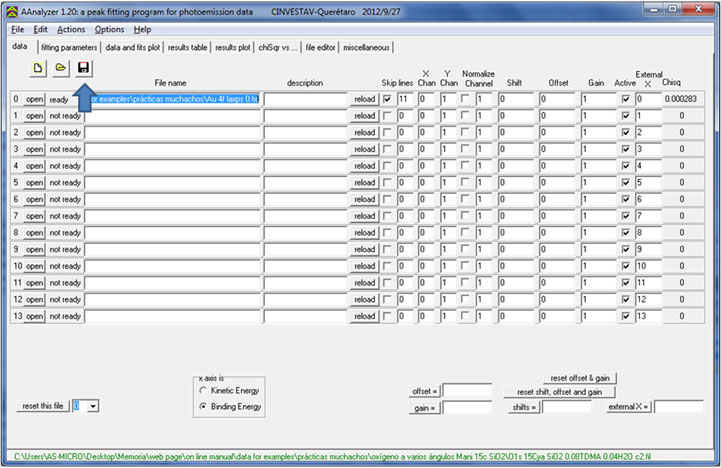
Task: Select the Kinetic Energy radio button
Action: pos(204,390)
